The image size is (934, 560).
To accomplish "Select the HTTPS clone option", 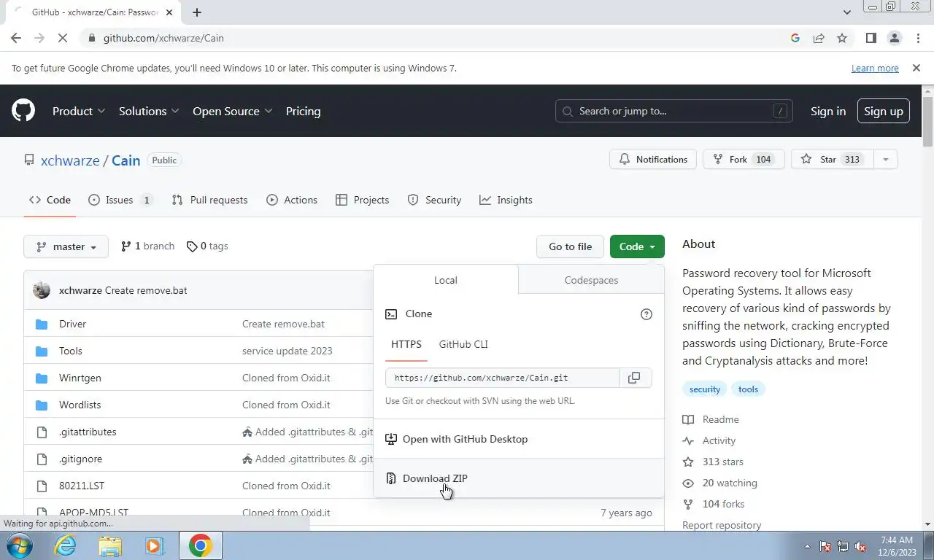I will click(x=406, y=344).
